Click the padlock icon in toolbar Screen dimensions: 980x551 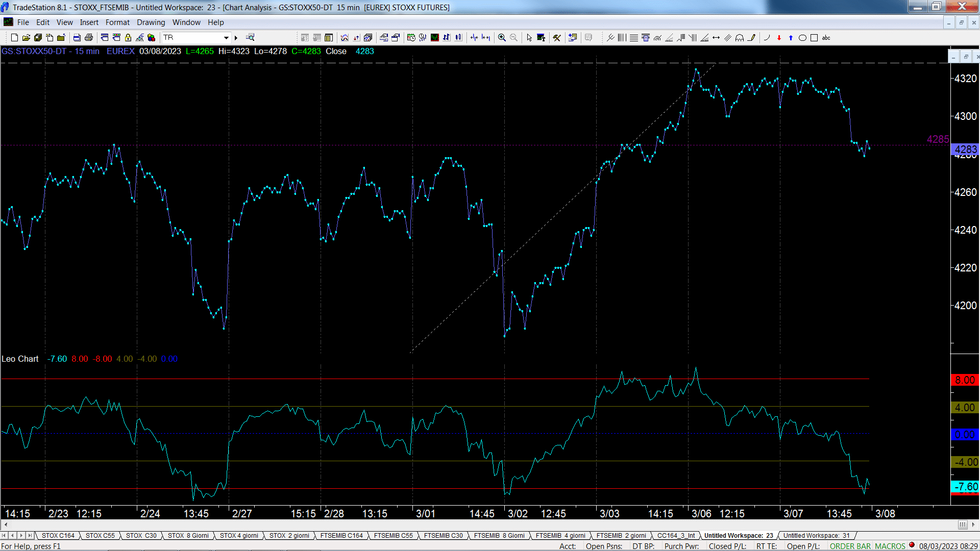[x=128, y=38]
